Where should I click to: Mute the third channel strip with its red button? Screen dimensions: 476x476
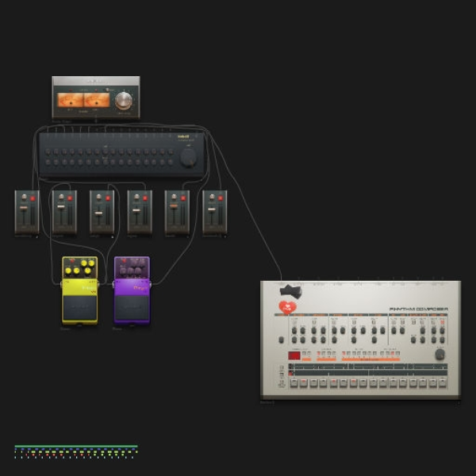[108, 198]
